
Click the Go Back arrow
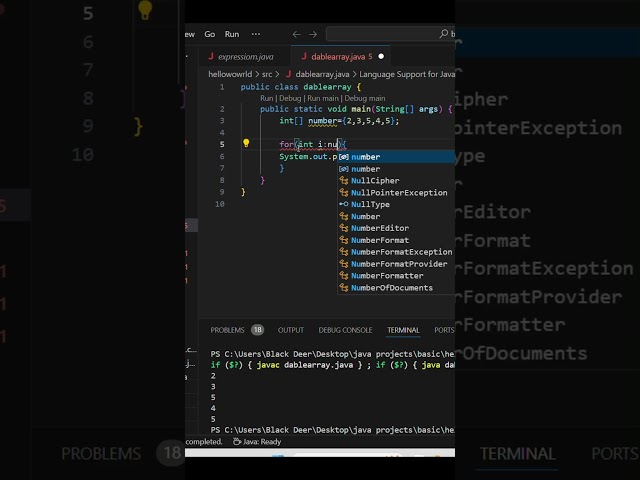(x=297, y=35)
